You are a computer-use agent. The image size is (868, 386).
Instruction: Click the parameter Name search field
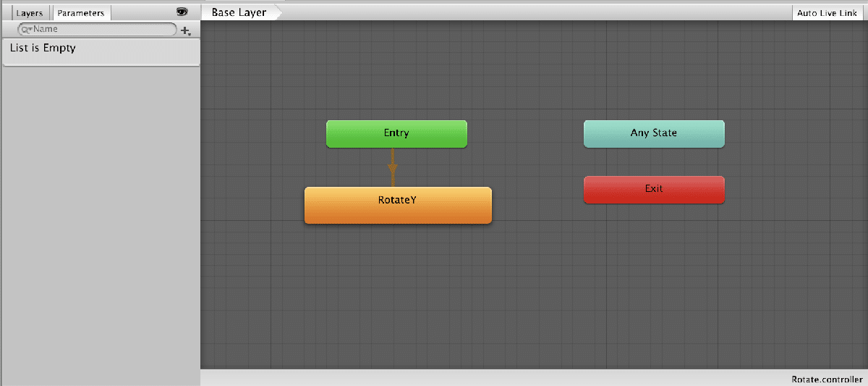(x=98, y=30)
